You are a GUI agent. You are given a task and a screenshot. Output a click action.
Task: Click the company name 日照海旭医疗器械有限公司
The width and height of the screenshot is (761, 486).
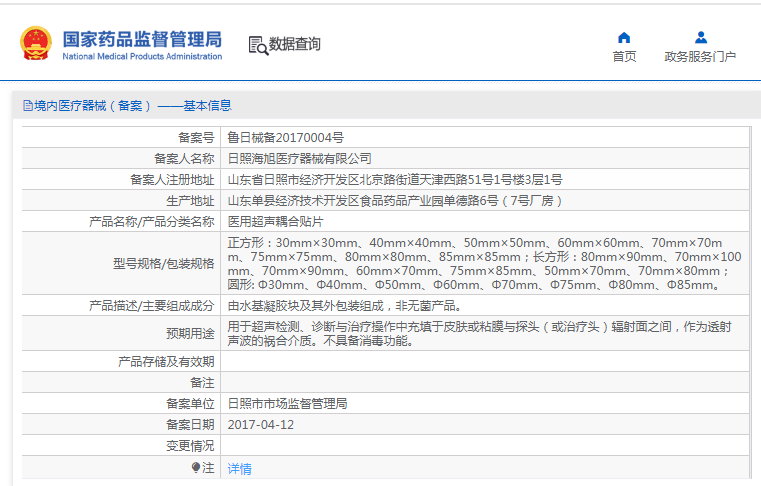point(300,158)
